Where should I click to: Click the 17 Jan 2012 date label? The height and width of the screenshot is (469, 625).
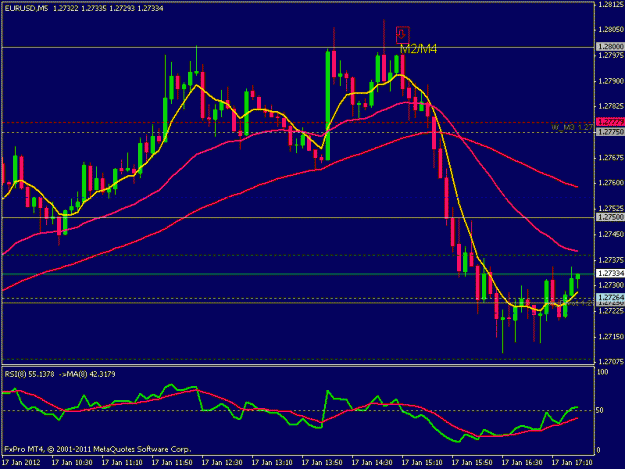click(x=22, y=463)
